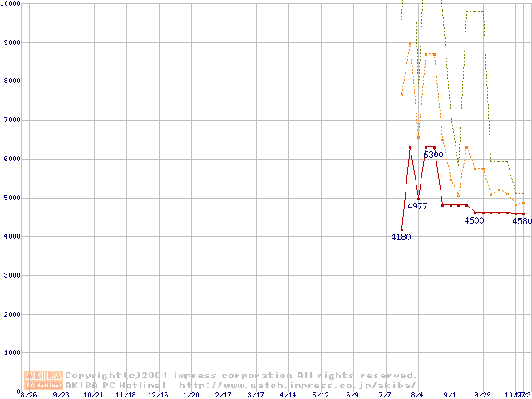Image resolution: width=532 pixels, height=399 pixels.
Task: Click the highest orange data point near 9000
Action: pyautogui.click(x=410, y=44)
